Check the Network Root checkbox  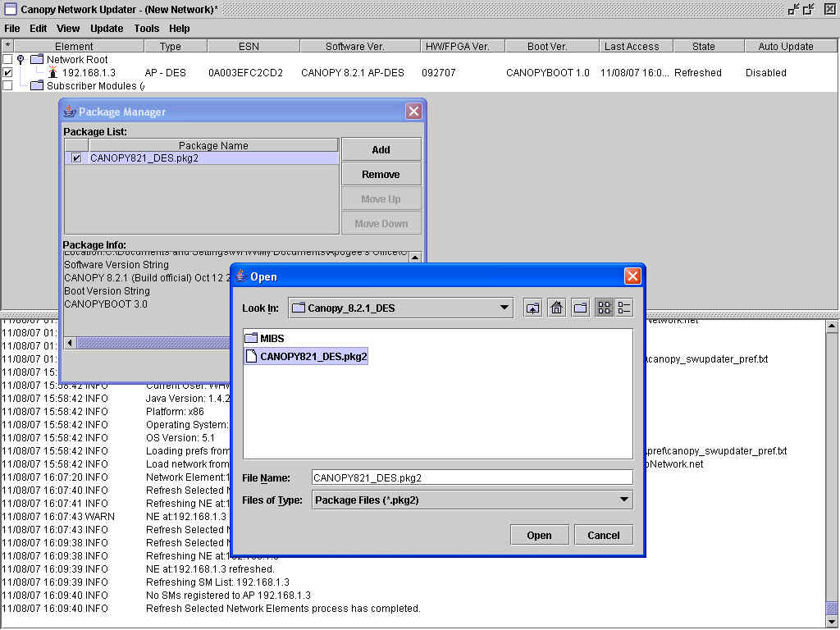(7, 60)
